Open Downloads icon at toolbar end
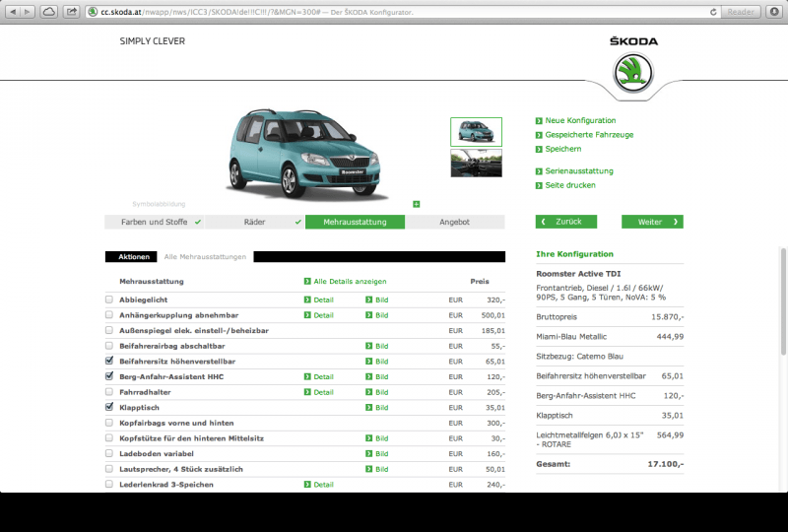 point(774,12)
